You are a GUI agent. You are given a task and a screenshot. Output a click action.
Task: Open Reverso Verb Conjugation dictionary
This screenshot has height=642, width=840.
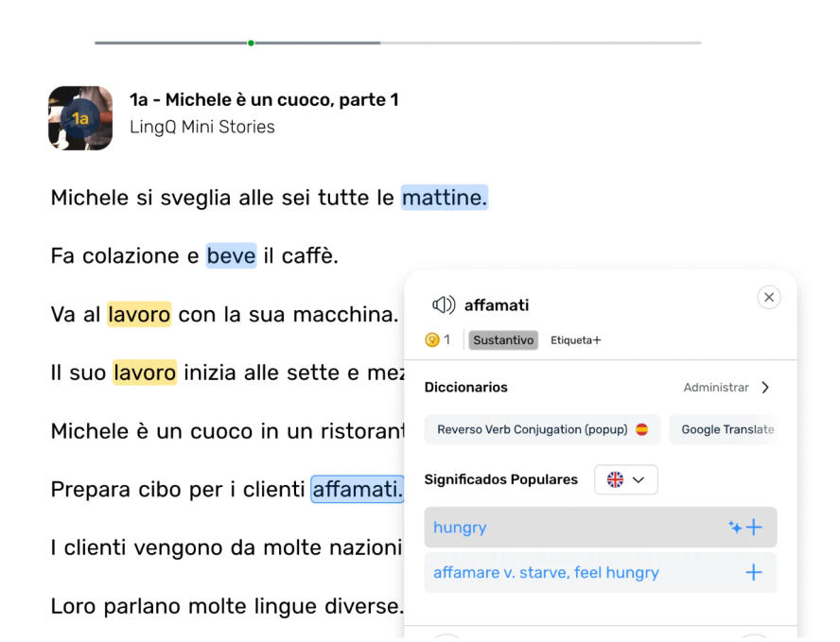tap(533, 429)
